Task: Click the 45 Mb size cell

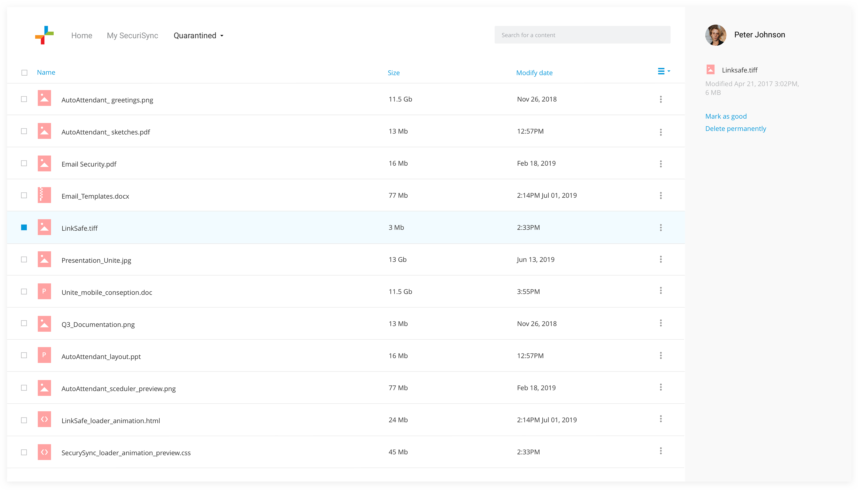Action: tap(398, 452)
